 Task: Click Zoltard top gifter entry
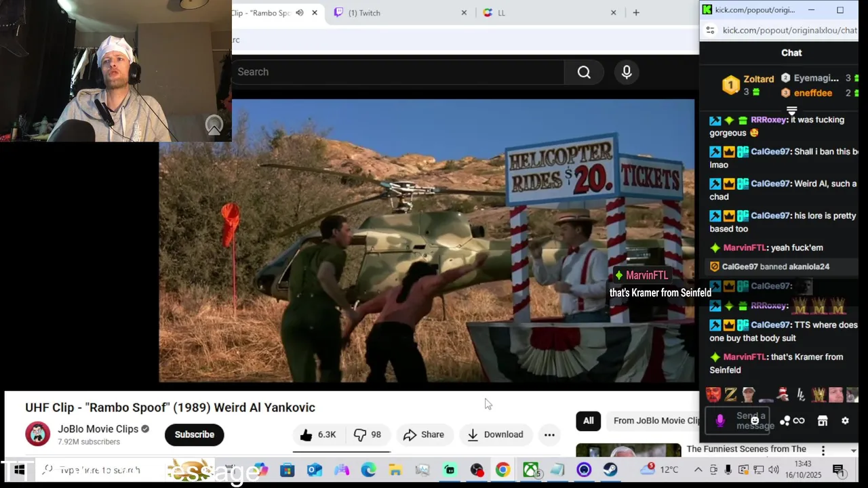pyautogui.click(x=748, y=85)
